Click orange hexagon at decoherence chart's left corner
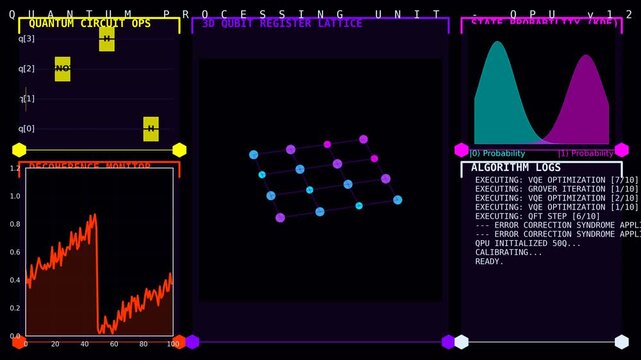Screen dimensions: 641x360 click(x=19, y=342)
